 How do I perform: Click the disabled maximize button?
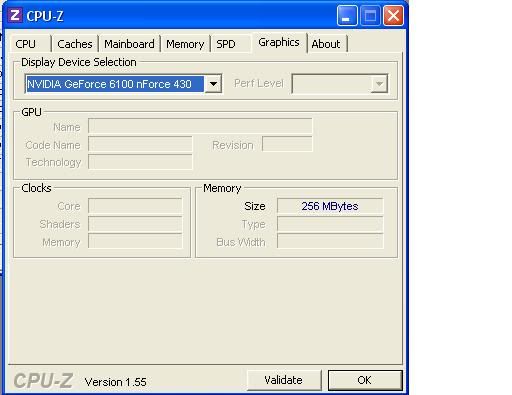pyautogui.click(x=370, y=15)
